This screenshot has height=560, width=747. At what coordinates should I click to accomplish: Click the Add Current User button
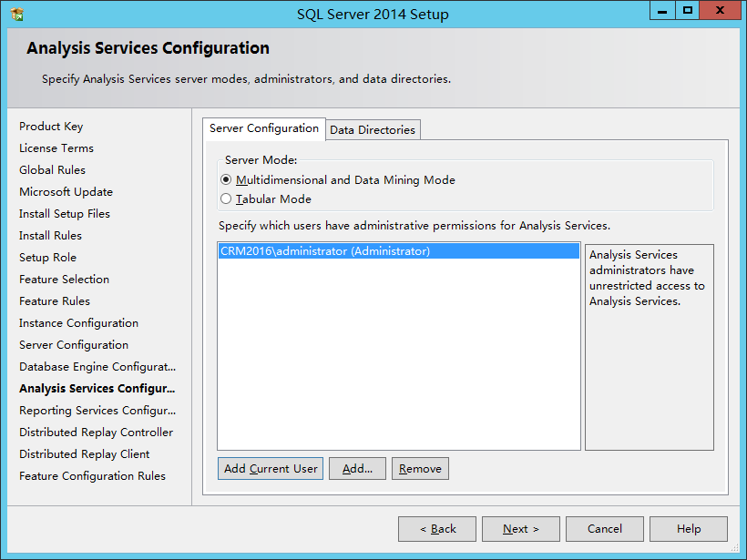[x=271, y=469]
